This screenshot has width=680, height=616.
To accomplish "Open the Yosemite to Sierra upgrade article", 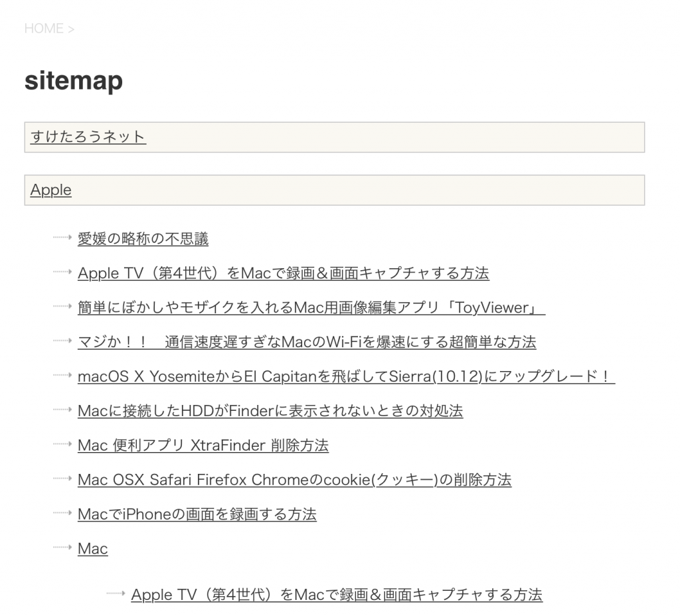I will (346, 377).
